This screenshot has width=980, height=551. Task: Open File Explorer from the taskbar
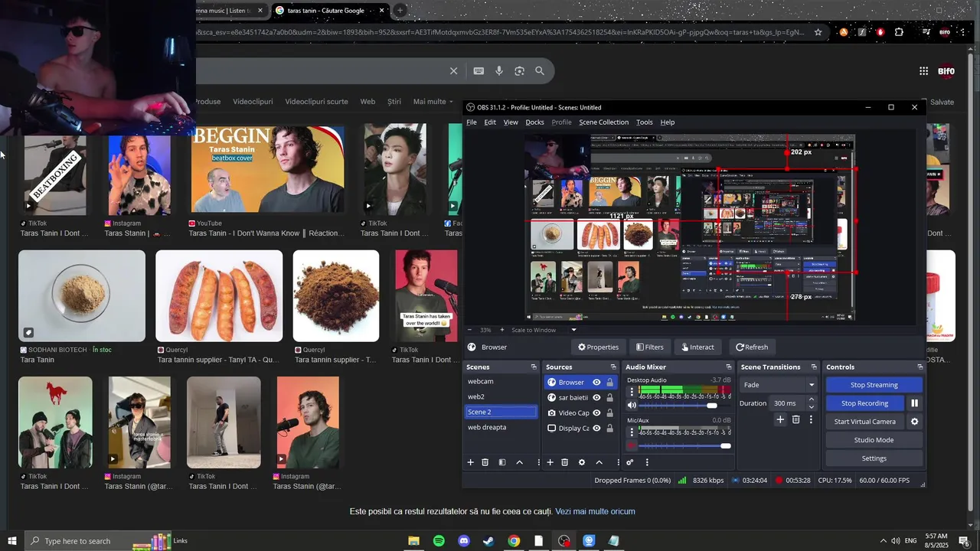[413, 541]
